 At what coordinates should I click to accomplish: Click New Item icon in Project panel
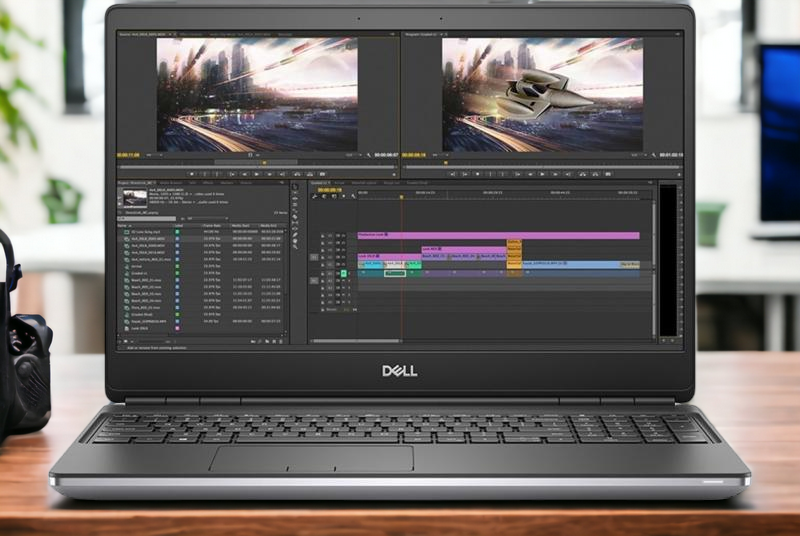click(274, 342)
